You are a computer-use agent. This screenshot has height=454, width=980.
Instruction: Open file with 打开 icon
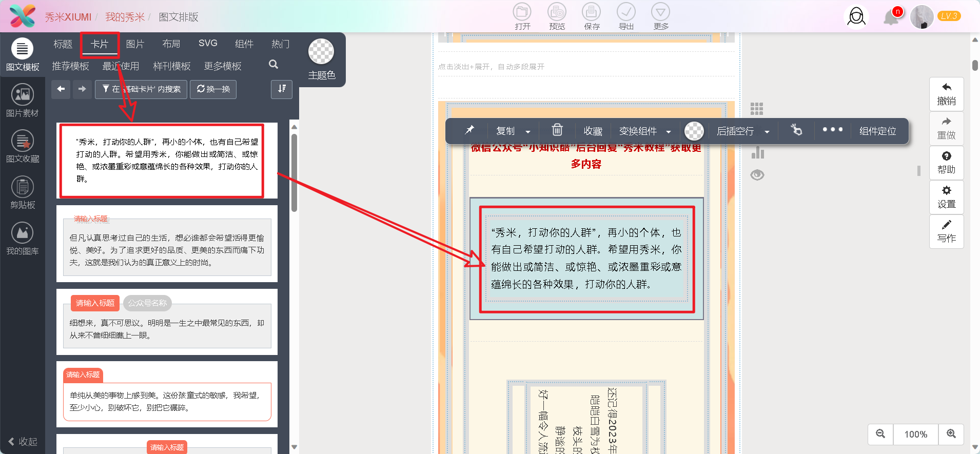click(522, 16)
